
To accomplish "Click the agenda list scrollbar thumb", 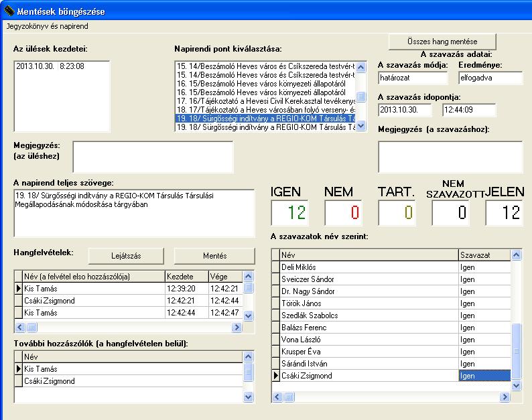I will (x=361, y=96).
